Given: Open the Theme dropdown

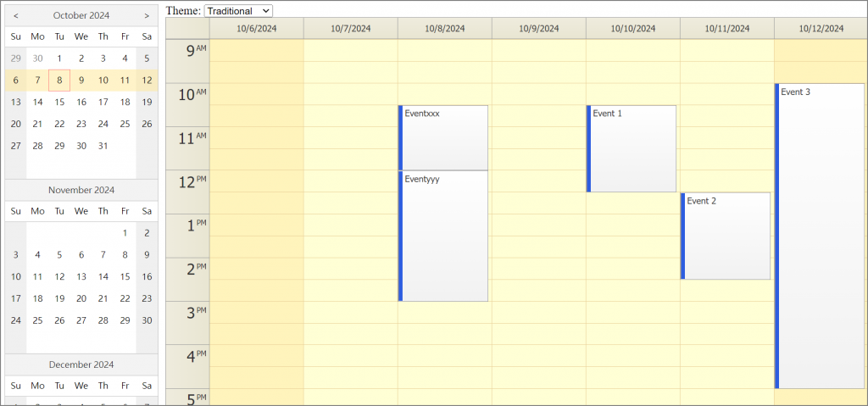Looking at the screenshot, I should [x=238, y=10].
